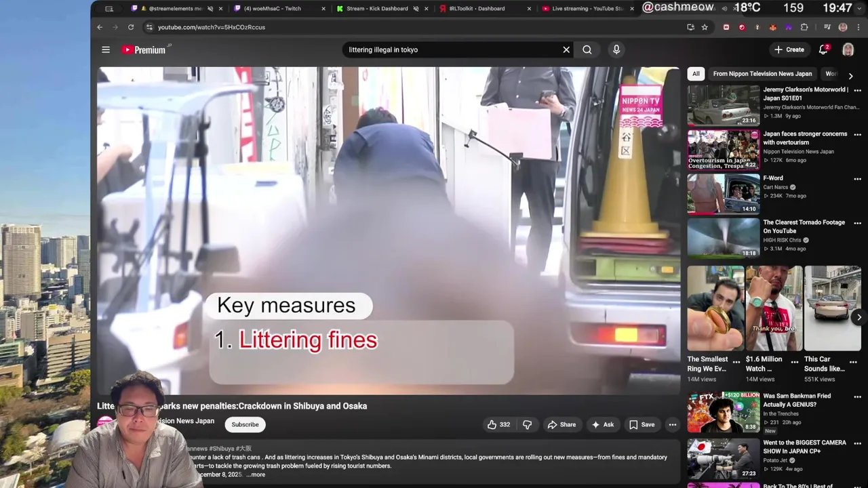Like the video with thumbs up
The width and height of the screenshot is (868, 488).
498,424
